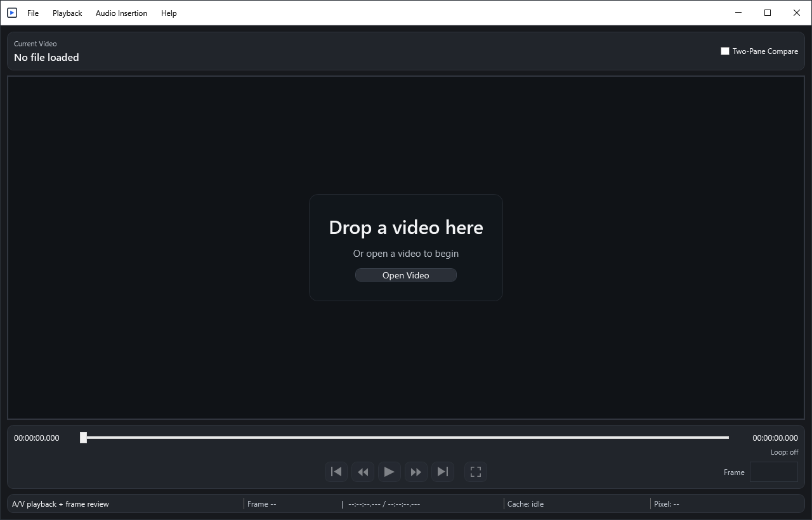Enable the Two-Pane Compare checkbox
Viewport: 812px width, 520px height.
coord(725,51)
